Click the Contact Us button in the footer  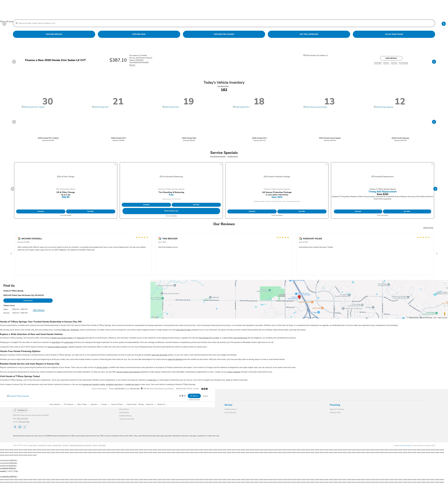point(21,410)
